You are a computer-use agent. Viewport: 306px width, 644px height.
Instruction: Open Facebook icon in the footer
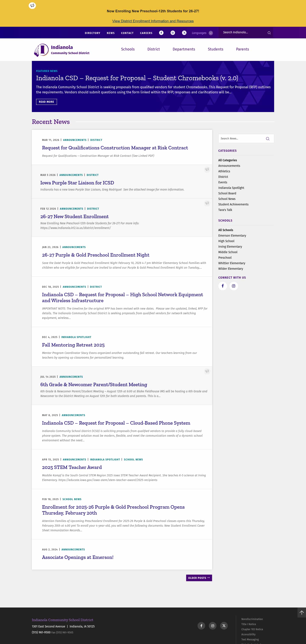[x=201, y=626]
